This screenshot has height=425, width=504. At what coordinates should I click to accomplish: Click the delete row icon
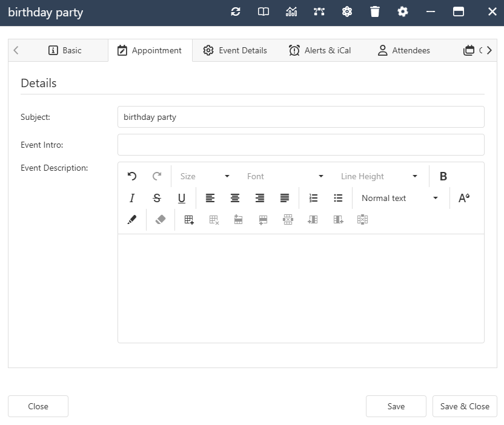point(288,219)
